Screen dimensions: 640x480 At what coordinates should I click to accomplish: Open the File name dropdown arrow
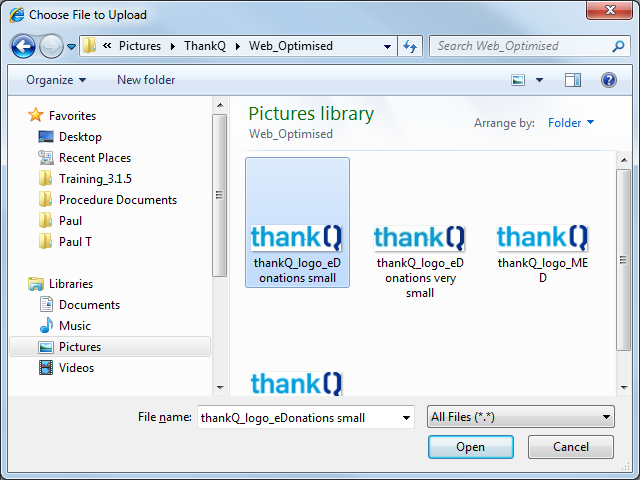click(x=406, y=418)
